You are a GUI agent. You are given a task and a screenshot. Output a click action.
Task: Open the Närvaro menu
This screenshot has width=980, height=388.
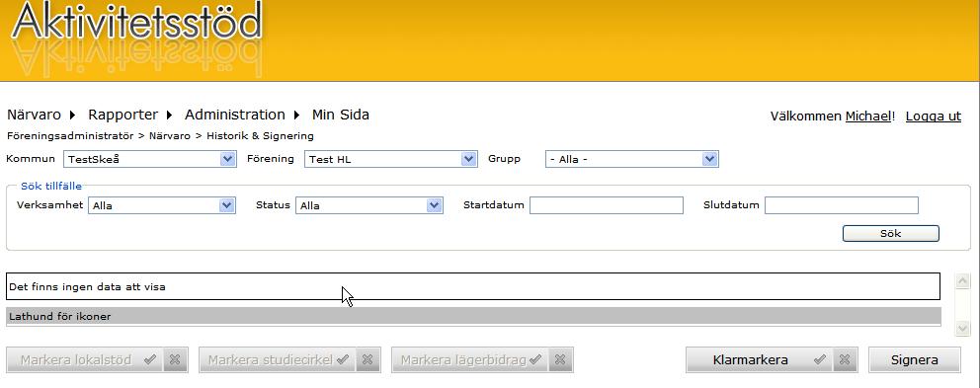pos(34,115)
